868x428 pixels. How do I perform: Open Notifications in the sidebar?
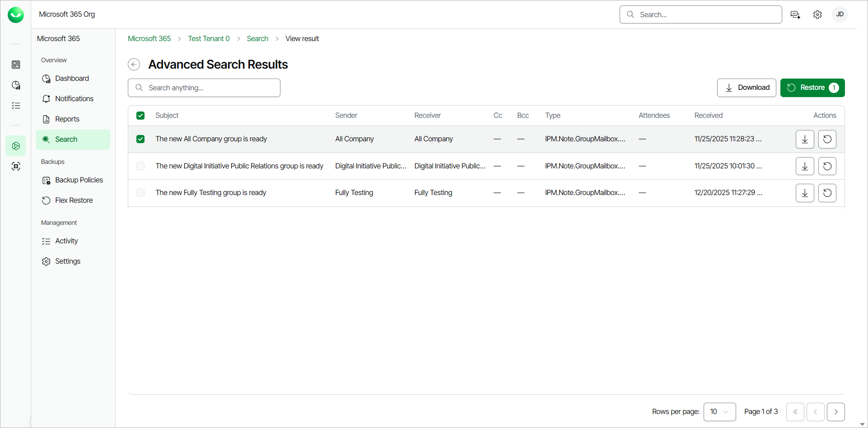coord(73,99)
